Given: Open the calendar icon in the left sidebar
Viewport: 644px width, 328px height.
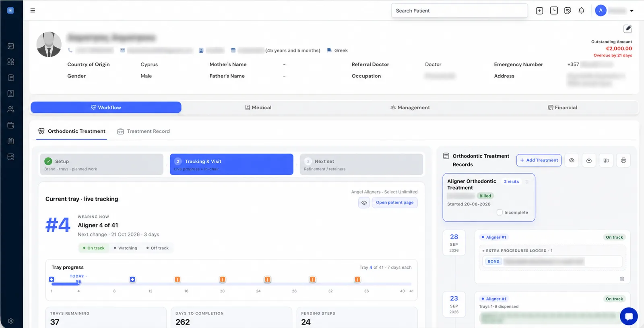Looking at the screenshot, I should pyautogui.click(x=11, y=46).
